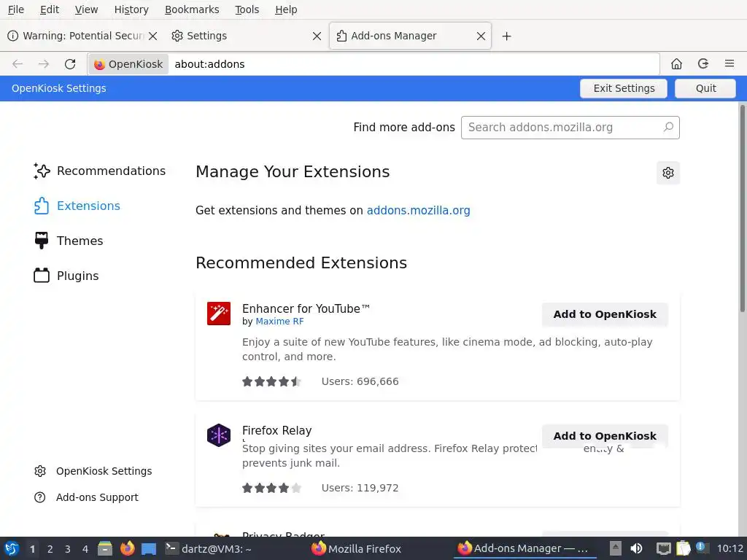Click the search magnifier icon in add-ons search
Viewport: 747px width, 560px height.
click(668, 127)
